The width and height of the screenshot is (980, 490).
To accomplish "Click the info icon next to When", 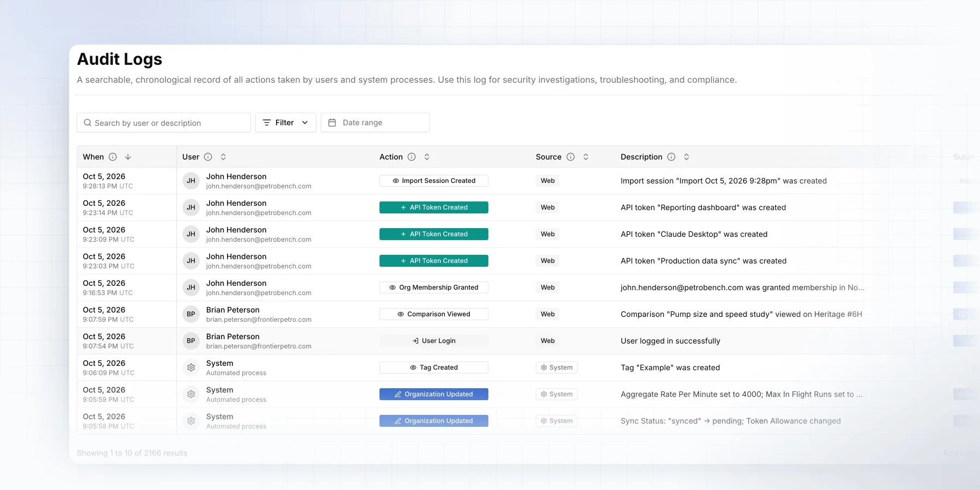I will click(113, 157).
